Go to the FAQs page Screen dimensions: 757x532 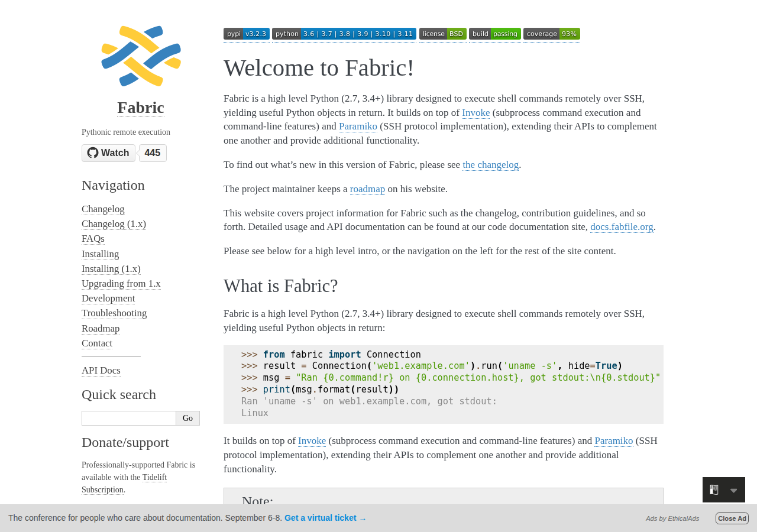[x=93, y=239]
